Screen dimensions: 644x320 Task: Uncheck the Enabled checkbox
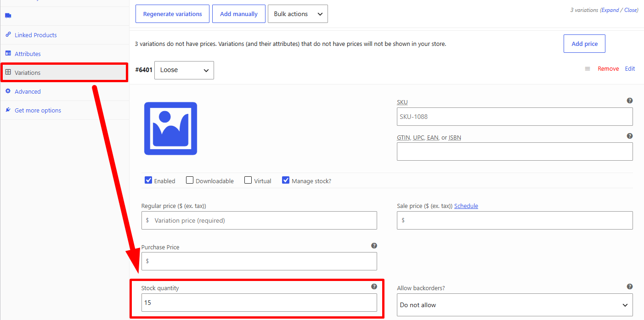pos(148,180)
